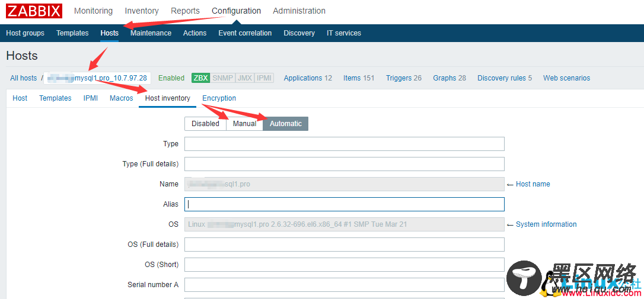This screenshot has width=644, height=299.
Task: Open Web scenarios link
Action: point(566,78)
